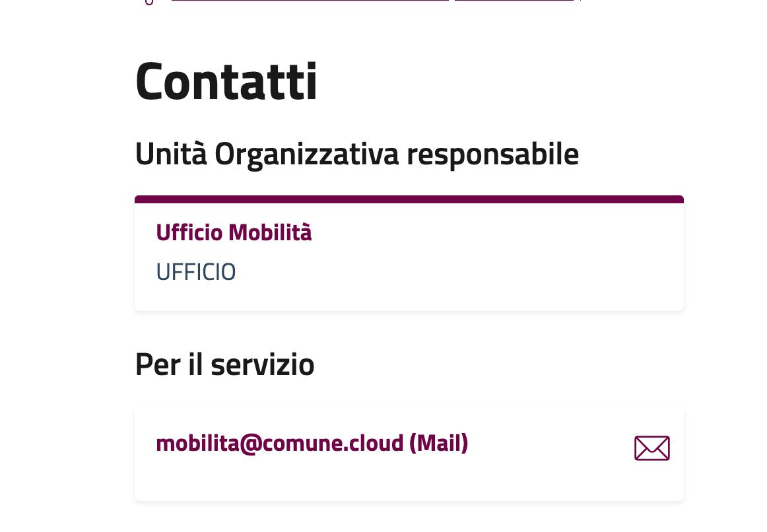Click the word responsabile in the subheading
Image resolution: width=767 pixels, height=532 pixels.
pos(492,154)
